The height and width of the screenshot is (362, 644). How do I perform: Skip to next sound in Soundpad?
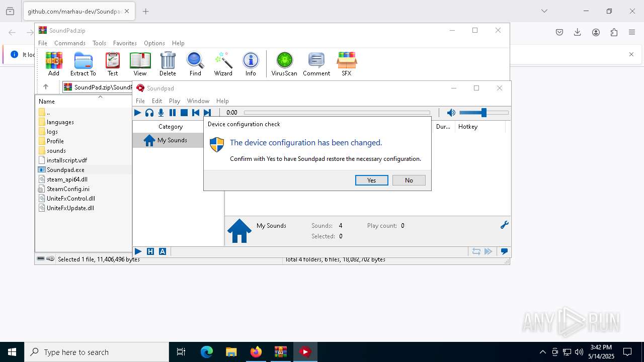[207, 113]
